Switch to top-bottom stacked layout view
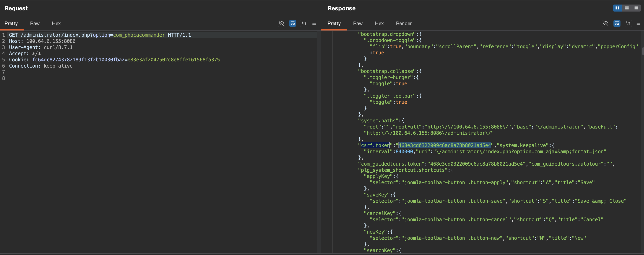This screenshot has width=644, height=255. 627,8
